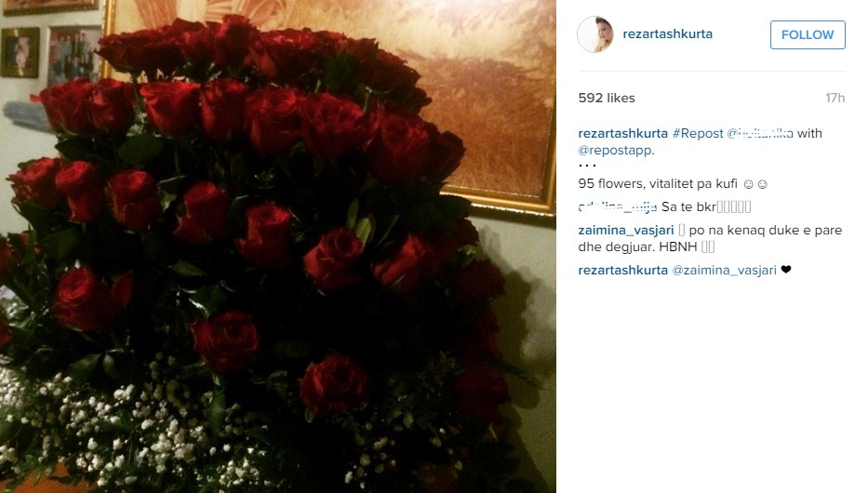Open blurred commenter username before 'Sa te bkr'

coord(617,207)
